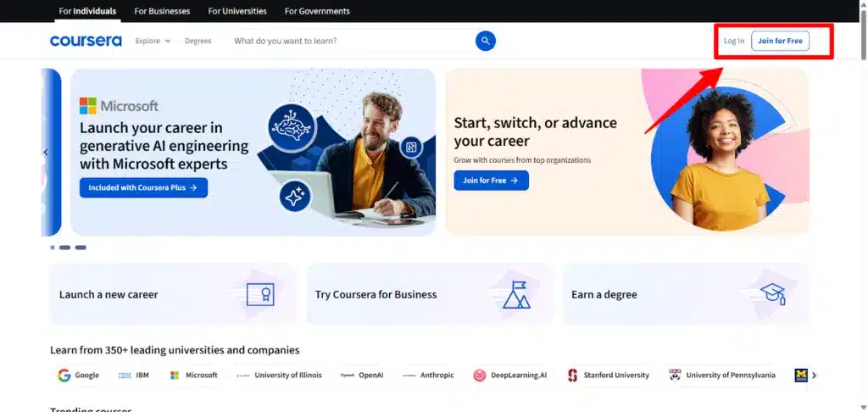Switch to the For Universities tab
This screenshot has width=868, height=412.
237,11
